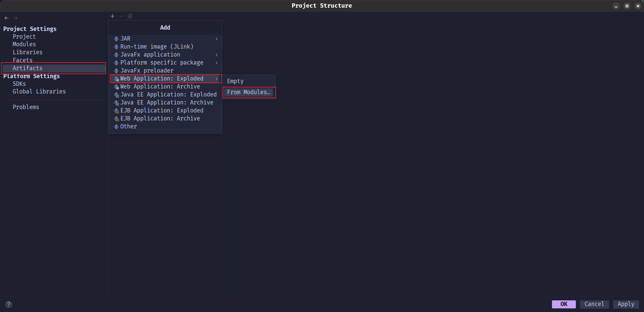Select Web Application: Archive entry
The image size is (644, 312).
click(160, 86)
